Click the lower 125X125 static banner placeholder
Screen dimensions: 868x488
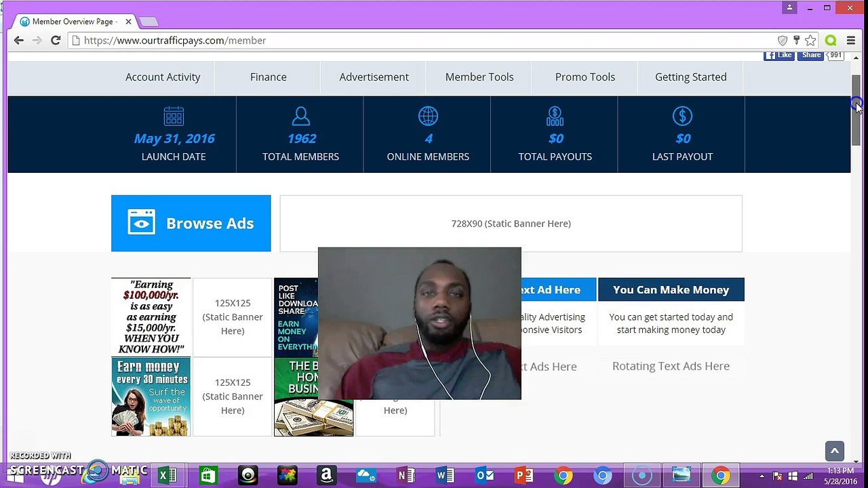(x=233, y=396)
